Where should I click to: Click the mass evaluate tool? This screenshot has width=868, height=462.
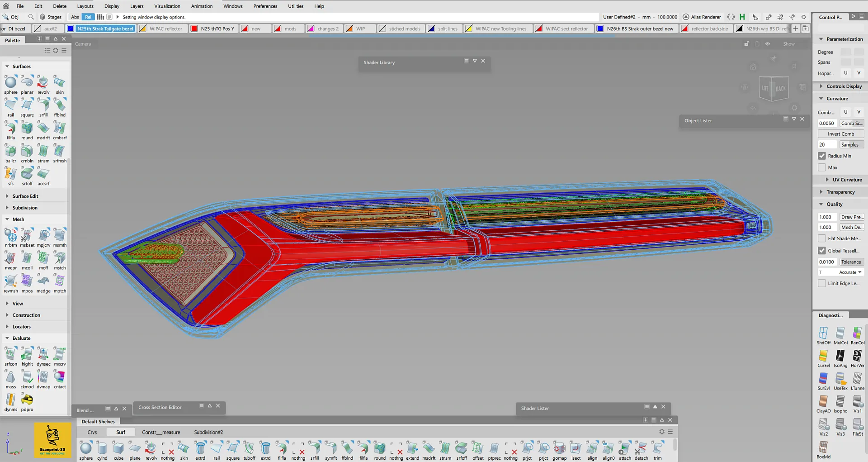coord(10,377)
